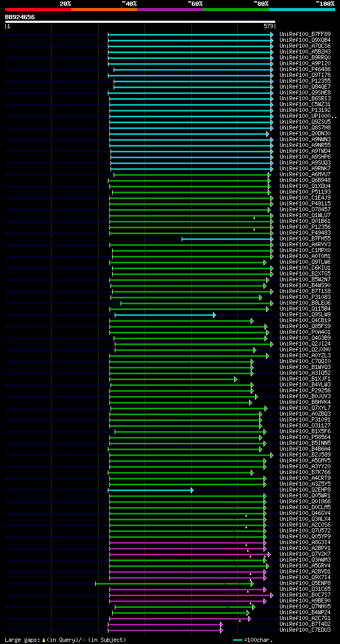This screenshot has height=644, width=340.
Task: Click the purple ~60% identity legend segment
Action: coord(170,9)
